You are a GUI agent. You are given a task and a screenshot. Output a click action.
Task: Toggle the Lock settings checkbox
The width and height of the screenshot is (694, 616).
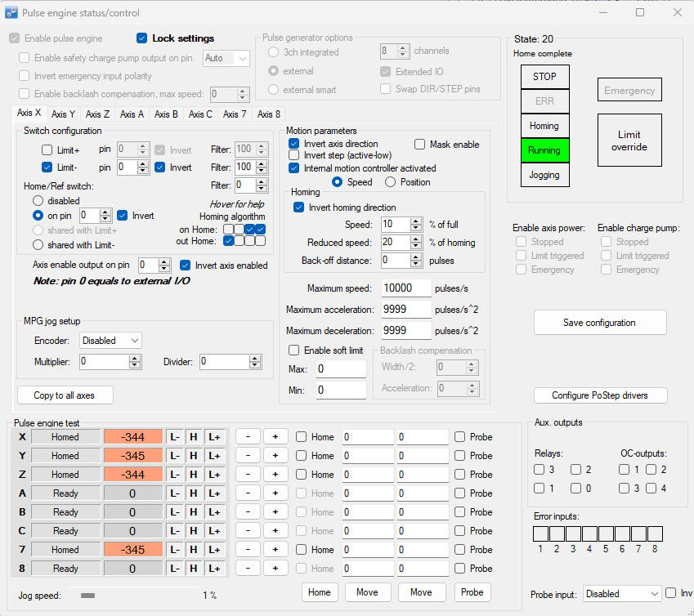tap(141, 38)
